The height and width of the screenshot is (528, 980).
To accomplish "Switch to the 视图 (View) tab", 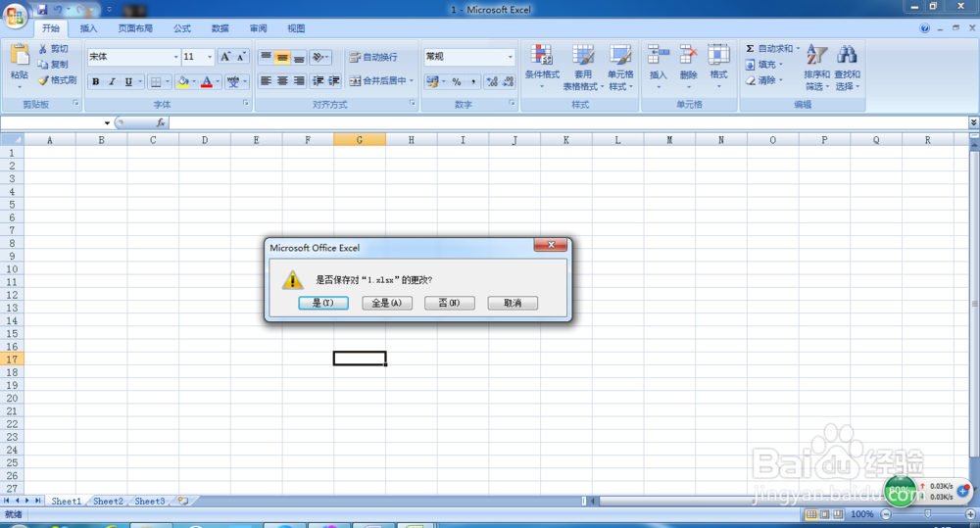I will [x=296, y=28].
